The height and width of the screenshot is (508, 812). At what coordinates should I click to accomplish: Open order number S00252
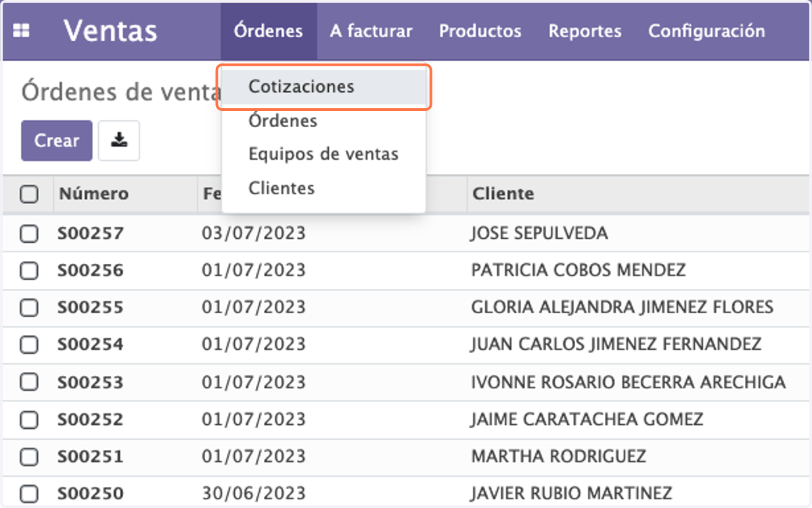tap(91, 419)
